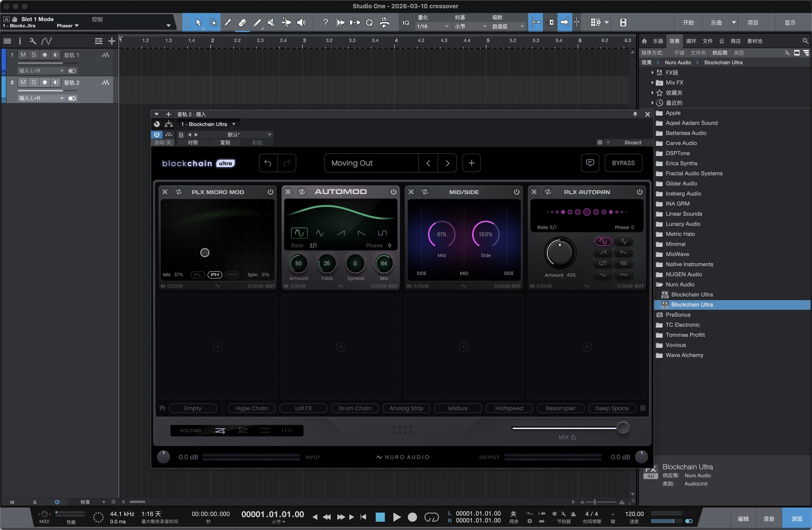The width and height of the screenshot is (812, 530).
Task: Toggle power on PLX AUTOPAN module
Action: (639, 192)
